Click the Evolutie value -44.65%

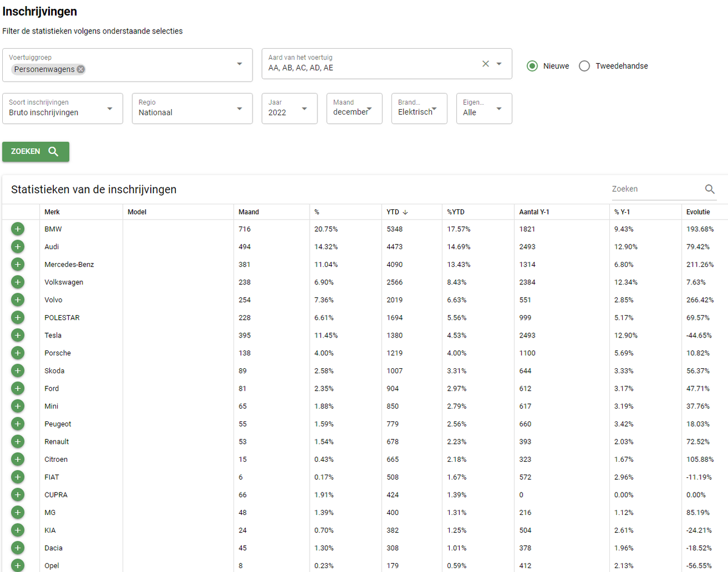tap(699, 335)
